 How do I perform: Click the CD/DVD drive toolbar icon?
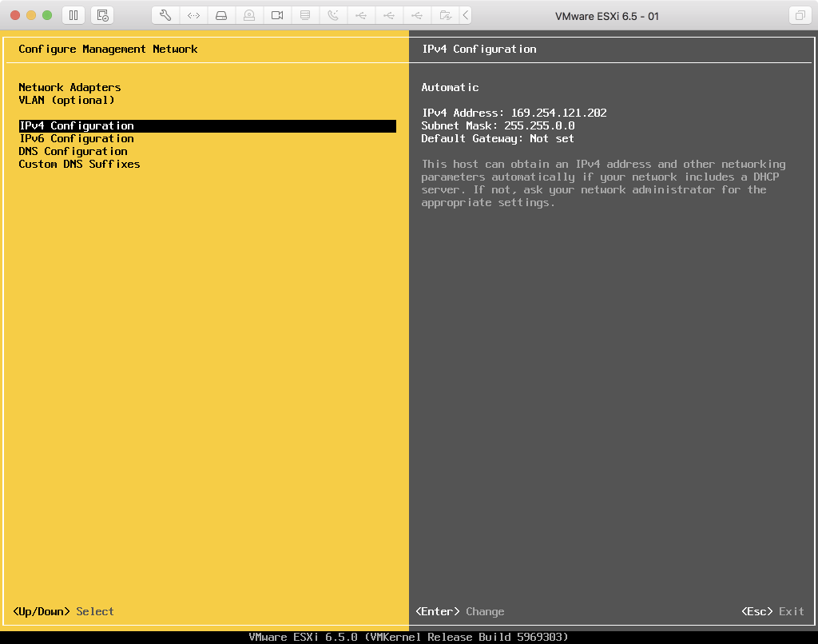click(x=249, y=15)
